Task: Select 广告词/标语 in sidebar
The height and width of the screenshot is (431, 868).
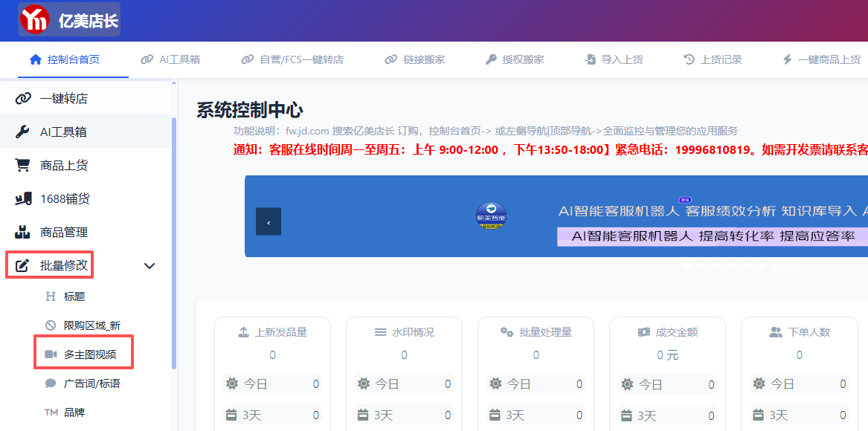Action: coord(91,383)
